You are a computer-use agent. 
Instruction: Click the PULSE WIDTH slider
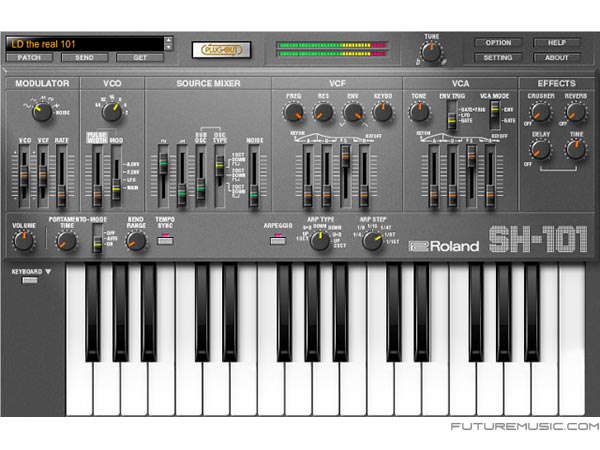(98, 177)
